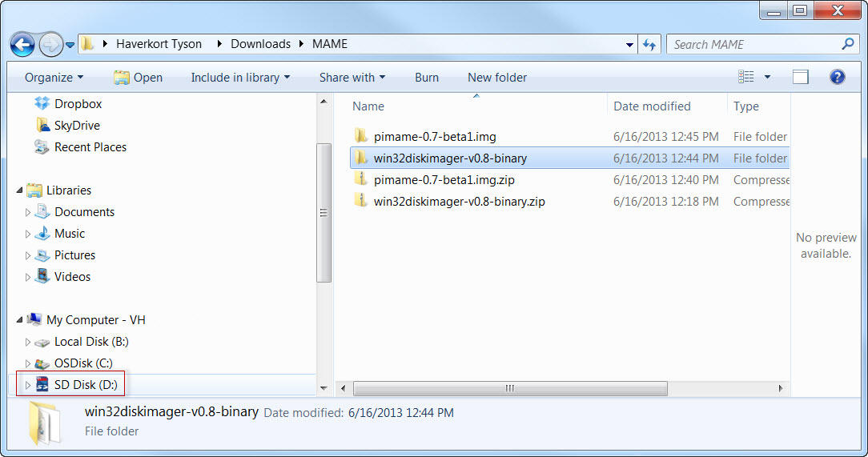Change the view with the views icon

pos(745,77)
